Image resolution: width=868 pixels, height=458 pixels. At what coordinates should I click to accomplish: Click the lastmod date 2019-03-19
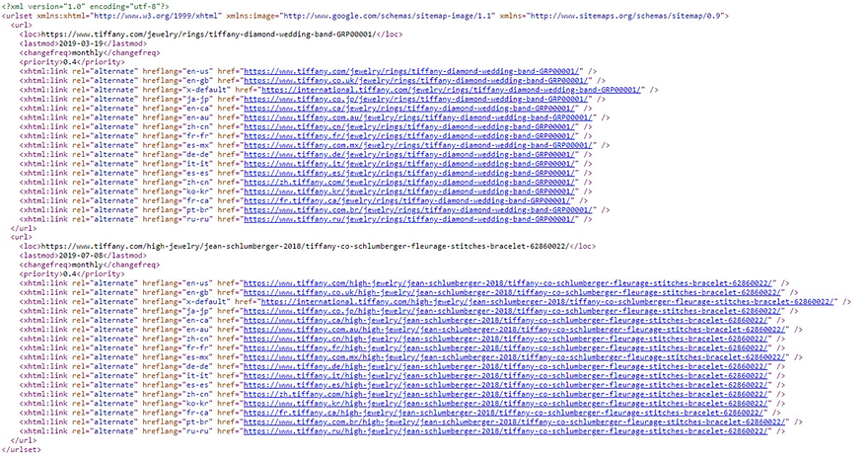pos(81,43)
